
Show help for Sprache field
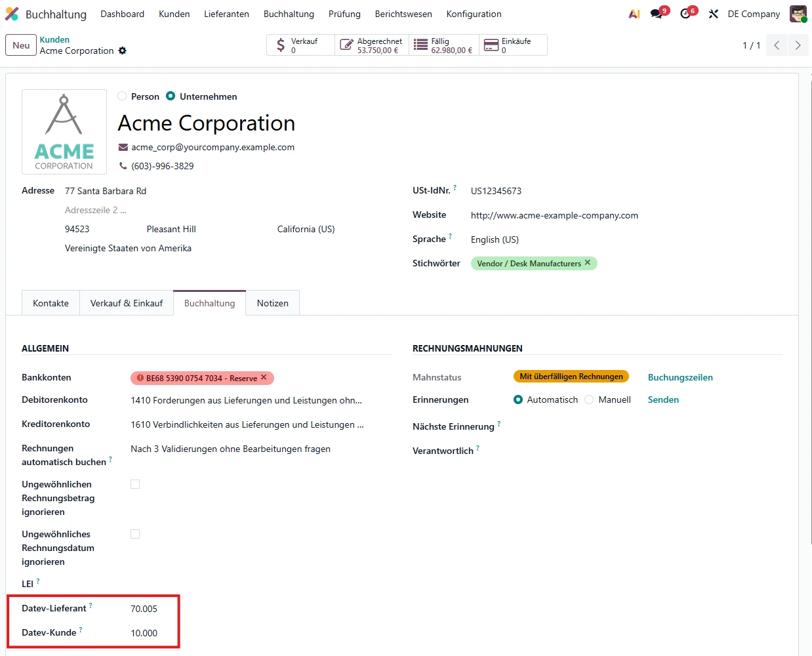(450, 236)
